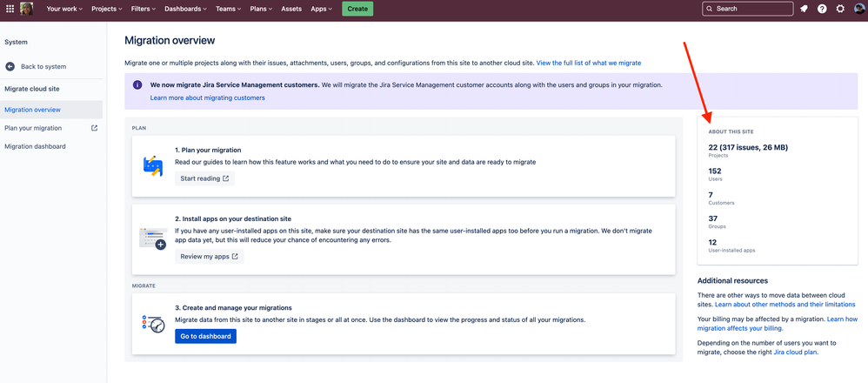Image resolution: width=868 pixels, height=383 pixels.
Task: Click the 152 Users count
Action: (715, 171)
